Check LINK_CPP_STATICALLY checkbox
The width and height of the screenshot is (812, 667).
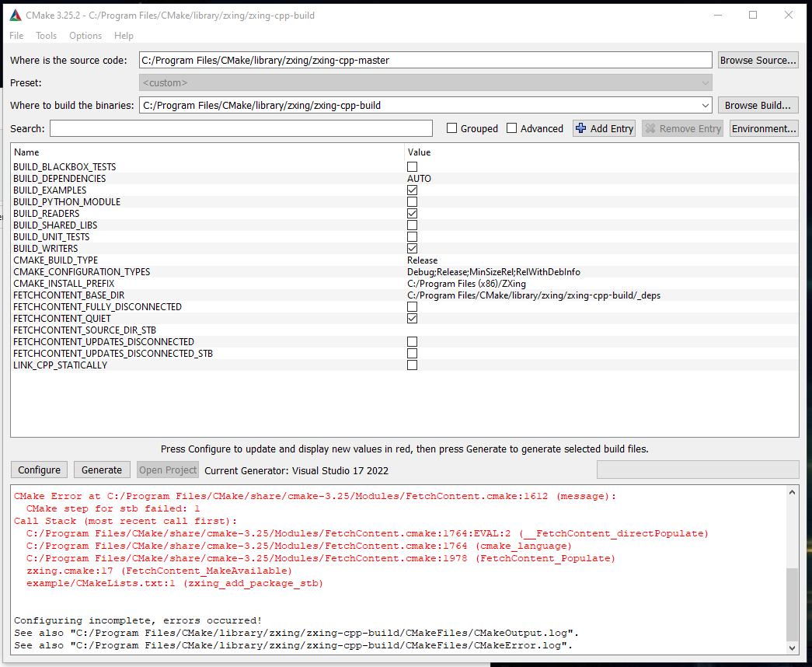(x=412, y=365)
